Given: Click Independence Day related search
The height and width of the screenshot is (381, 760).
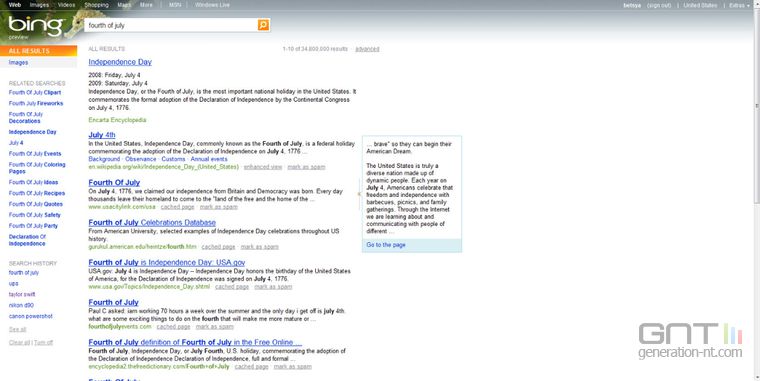Looking at the screenshot, I should tap(32, 132).
